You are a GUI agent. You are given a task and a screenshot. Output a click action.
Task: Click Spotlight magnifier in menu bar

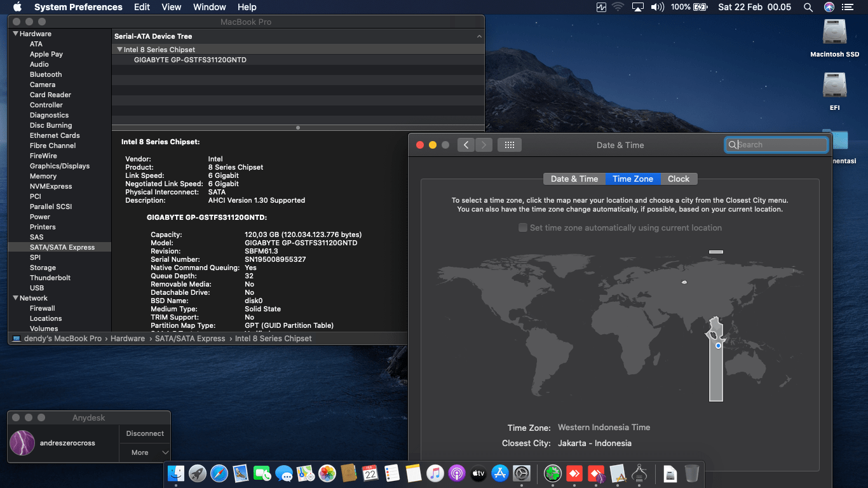pos(808,7)
